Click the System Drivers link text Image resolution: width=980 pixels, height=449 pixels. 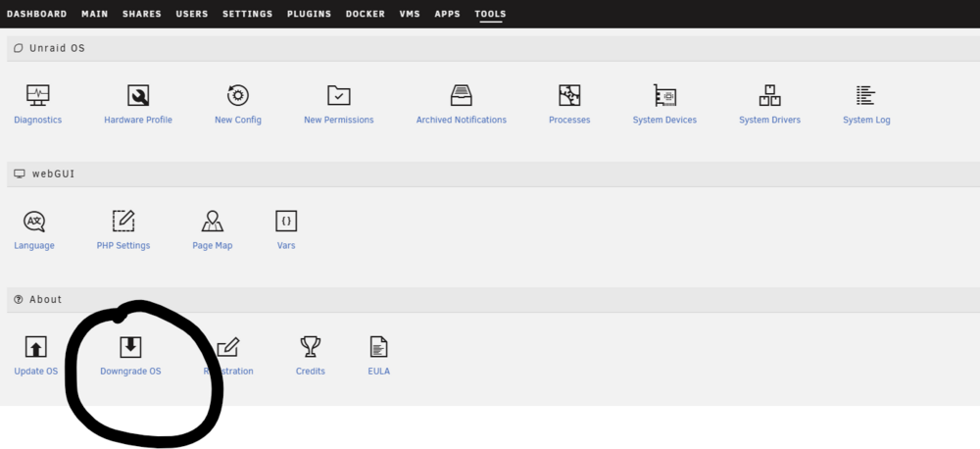click(x=769, y=120)
